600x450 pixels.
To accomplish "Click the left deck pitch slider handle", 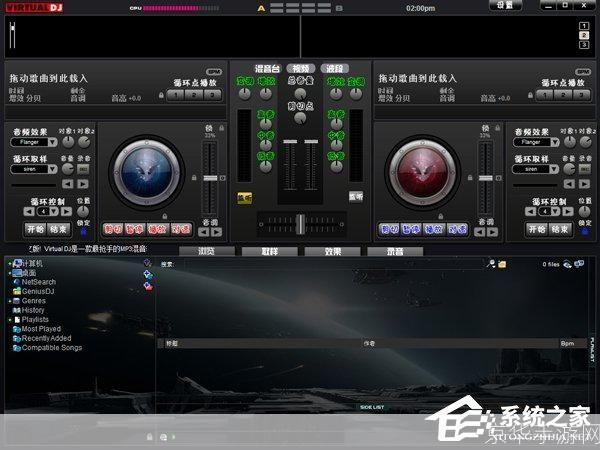I will 210,178.
